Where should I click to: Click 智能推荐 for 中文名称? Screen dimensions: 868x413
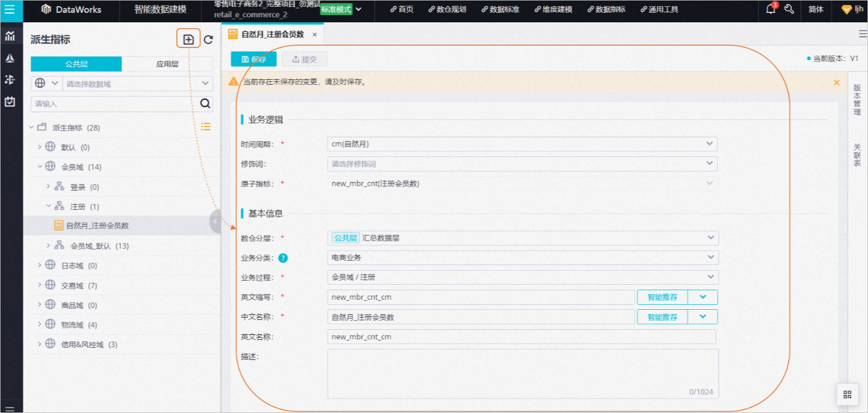click(662, 317)
